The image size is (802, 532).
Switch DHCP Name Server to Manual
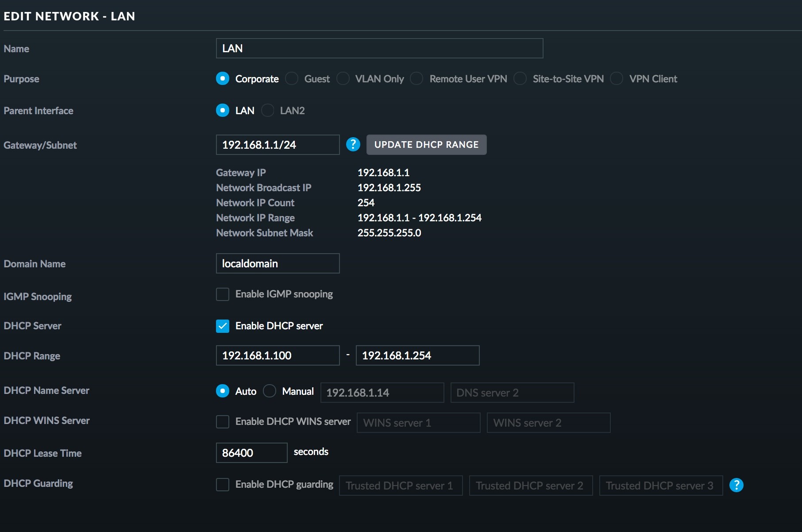tap(270, 391)
